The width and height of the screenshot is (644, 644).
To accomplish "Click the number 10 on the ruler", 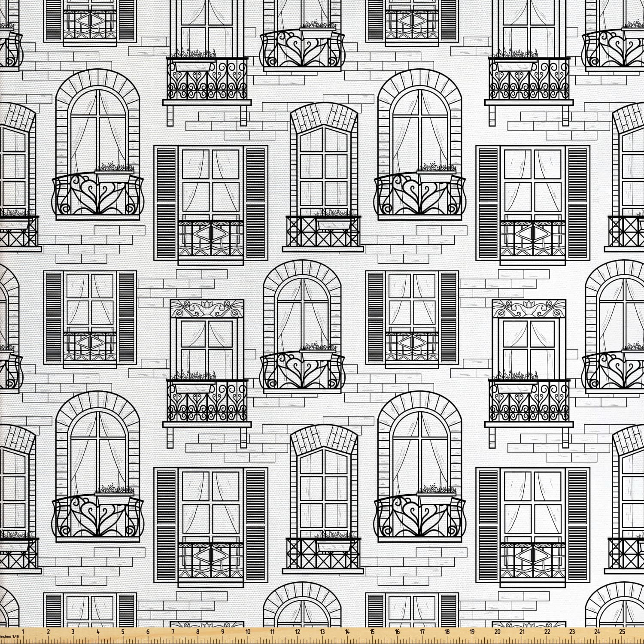I will click(x=248, y=632).
